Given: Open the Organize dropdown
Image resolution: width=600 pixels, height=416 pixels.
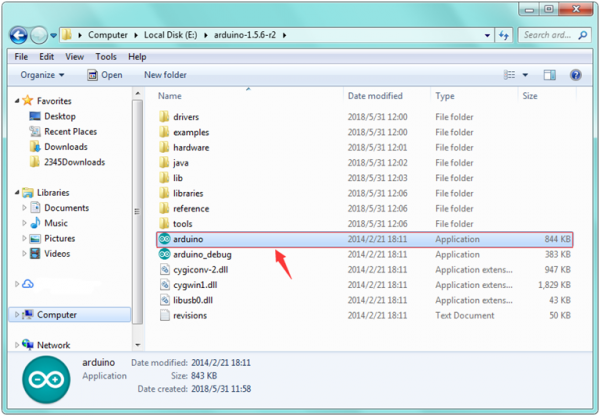Looking at the screenshot, I should tap(42, 75).
